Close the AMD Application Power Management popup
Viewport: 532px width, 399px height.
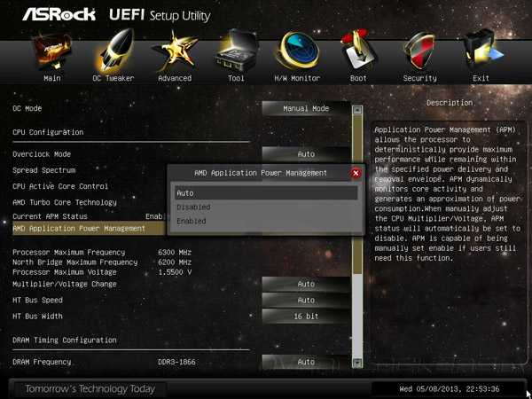click(356, 173)
